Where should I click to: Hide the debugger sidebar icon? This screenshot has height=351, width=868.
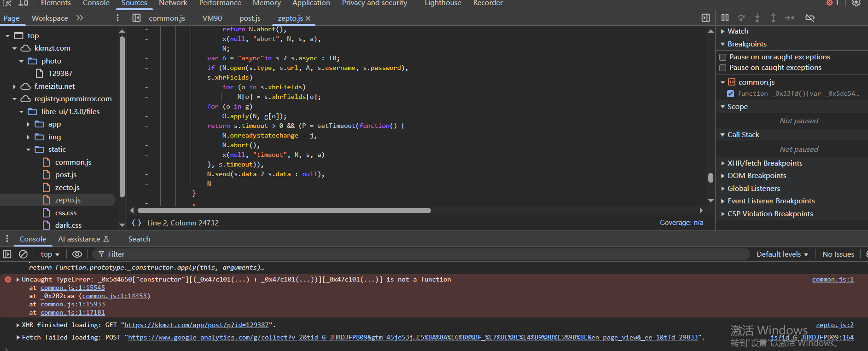pos(705,18)
